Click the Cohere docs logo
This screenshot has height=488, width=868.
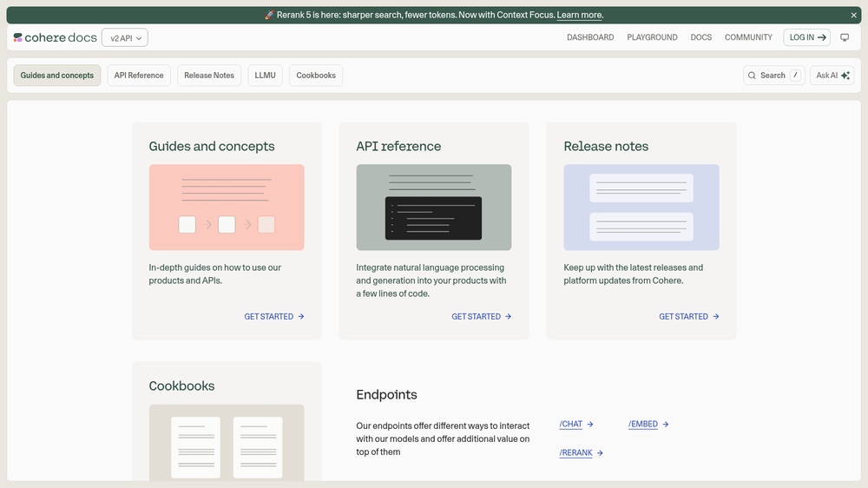55,37
